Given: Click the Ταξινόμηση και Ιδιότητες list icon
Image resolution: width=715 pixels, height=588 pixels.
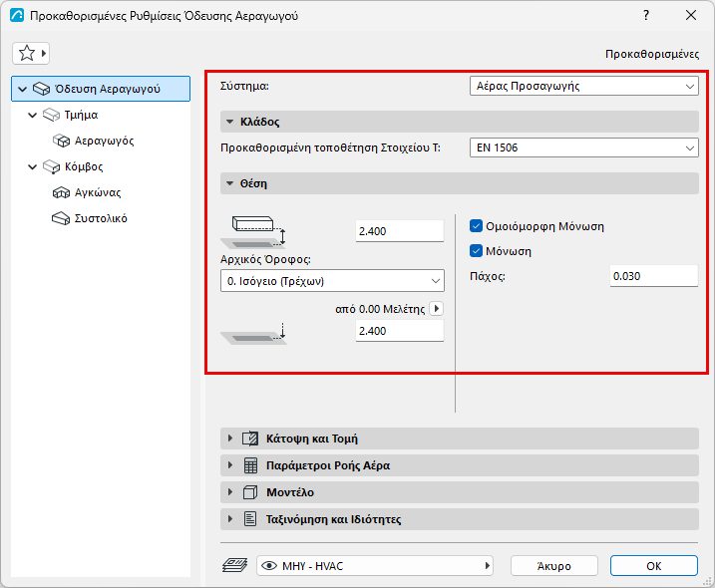Looking at the screenshot, I should click(250, 519).
